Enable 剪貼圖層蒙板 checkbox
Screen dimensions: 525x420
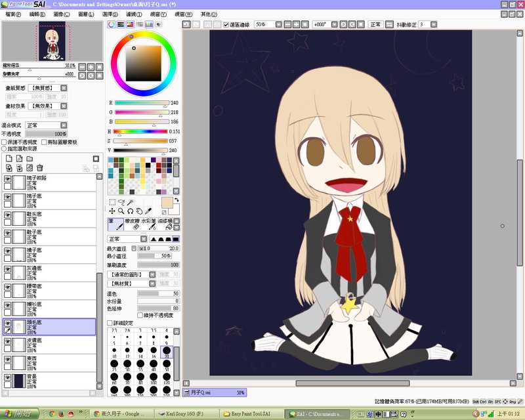(44, 142)
